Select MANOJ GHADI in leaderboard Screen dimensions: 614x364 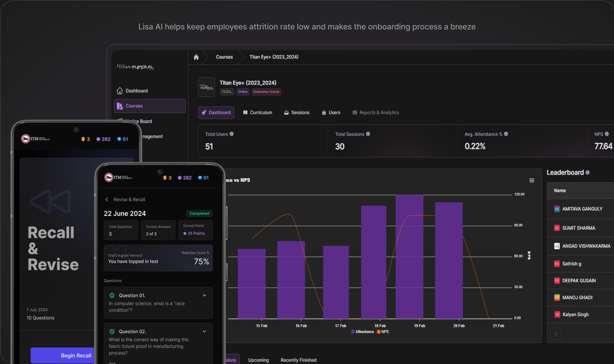tap(580, 298)
